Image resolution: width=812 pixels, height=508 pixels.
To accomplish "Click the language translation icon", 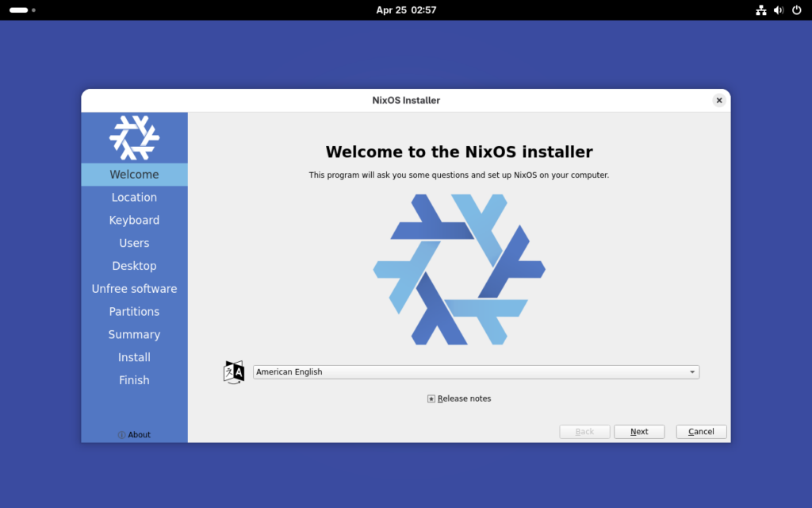I will 234,372.
